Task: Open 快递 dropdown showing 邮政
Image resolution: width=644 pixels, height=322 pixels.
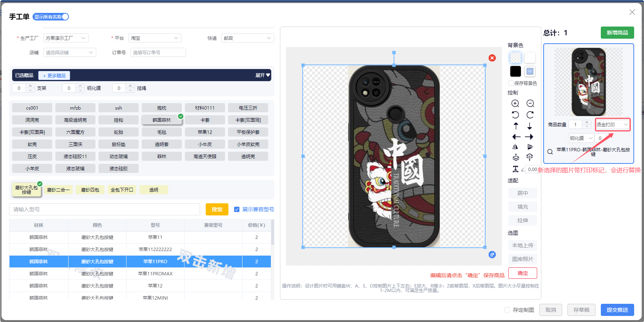Action: coord(248,38)
